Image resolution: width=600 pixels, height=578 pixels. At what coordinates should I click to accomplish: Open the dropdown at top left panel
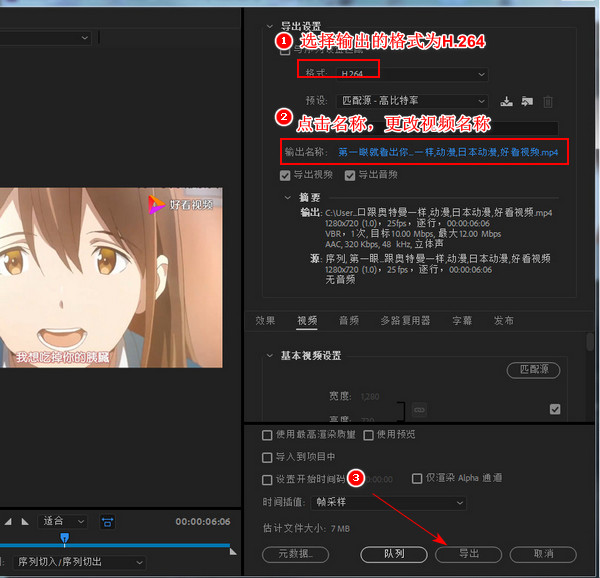coord(45,37)
